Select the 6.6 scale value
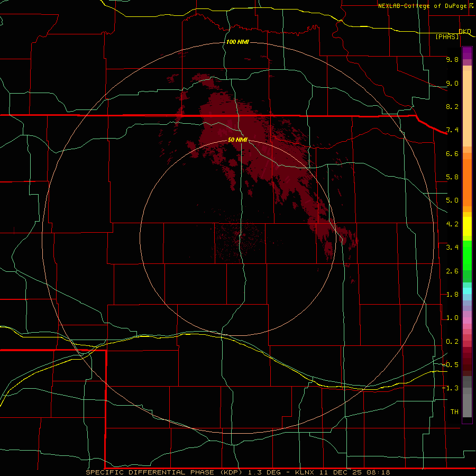The height and width of the screenshot is (476, 476). pyautogui.click(x=452, y=153)
